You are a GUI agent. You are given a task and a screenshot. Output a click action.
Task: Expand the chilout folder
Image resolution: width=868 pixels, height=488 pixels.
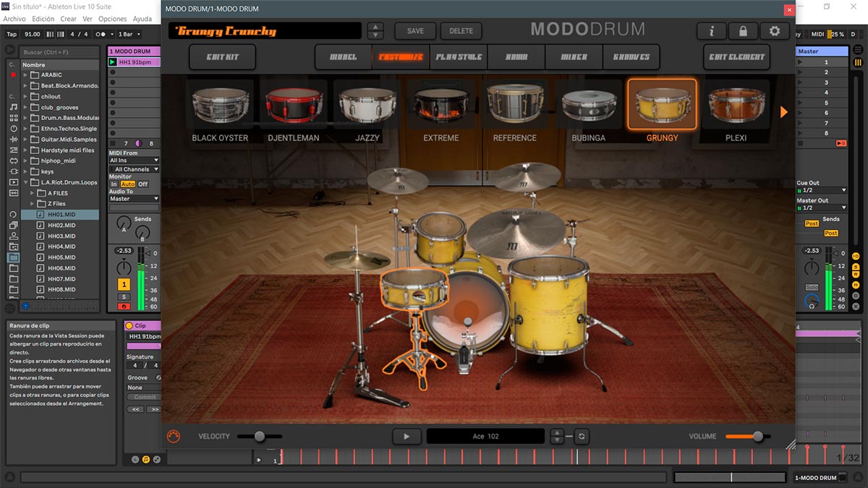[x=25, y=96]
